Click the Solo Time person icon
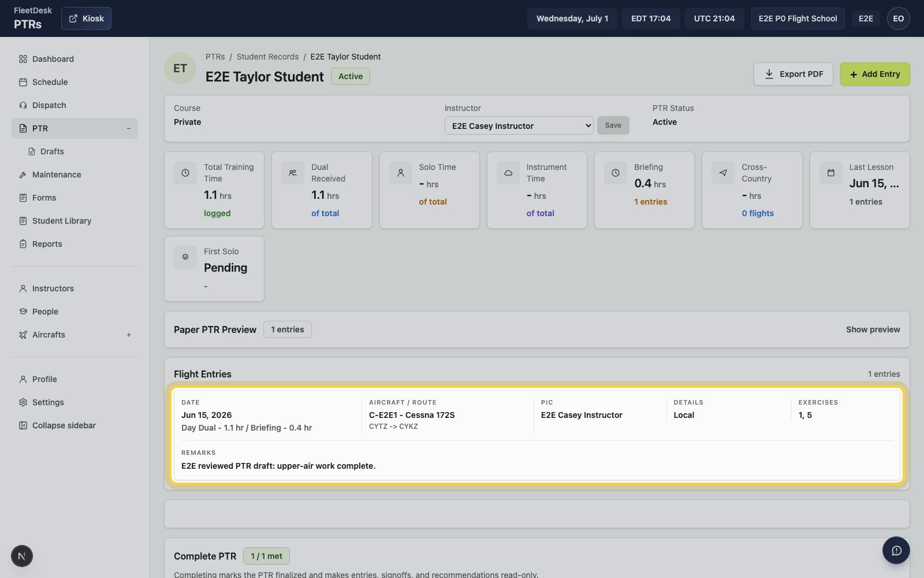924x578 pixels. tap(401, 173)
